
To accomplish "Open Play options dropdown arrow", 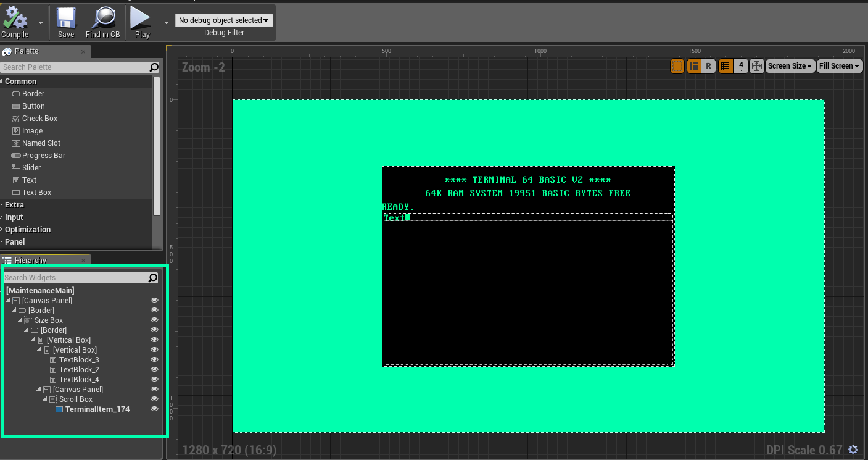I will tap(166, 23).
